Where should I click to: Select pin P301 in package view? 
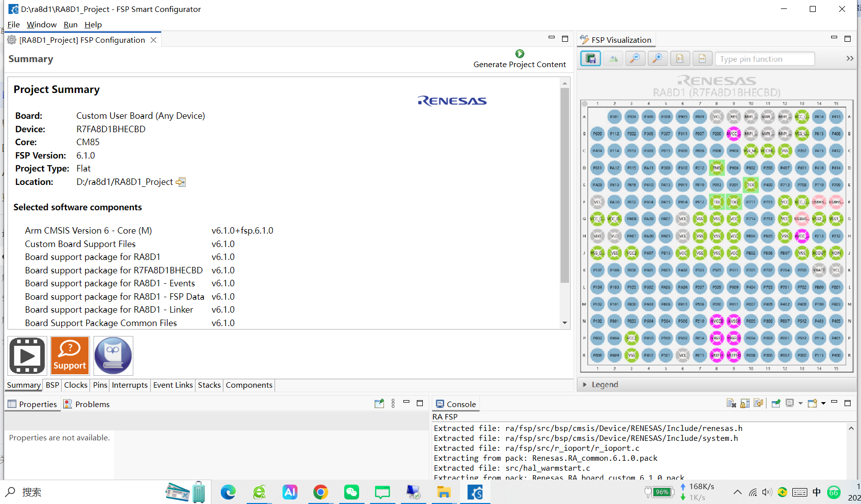(x=615, y=117)
